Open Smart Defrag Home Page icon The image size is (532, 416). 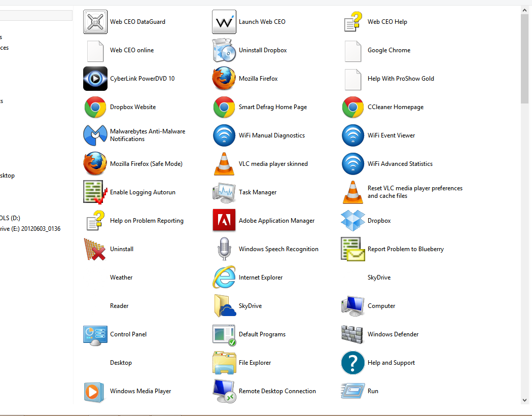tap(224, 107)
